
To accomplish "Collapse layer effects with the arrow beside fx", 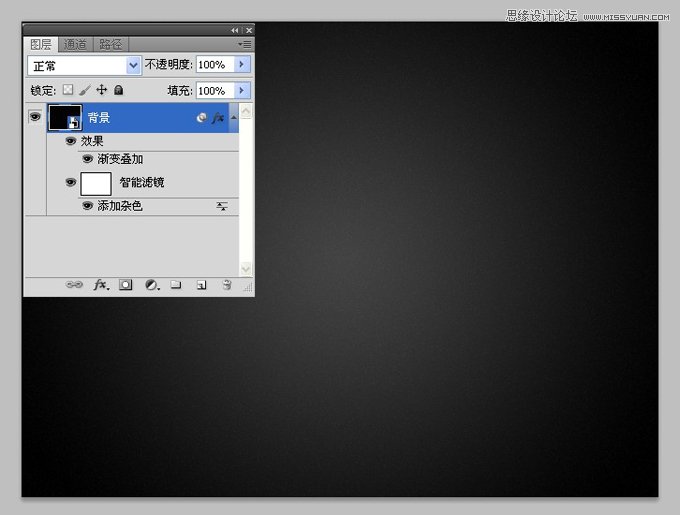I will pos(233,117).
